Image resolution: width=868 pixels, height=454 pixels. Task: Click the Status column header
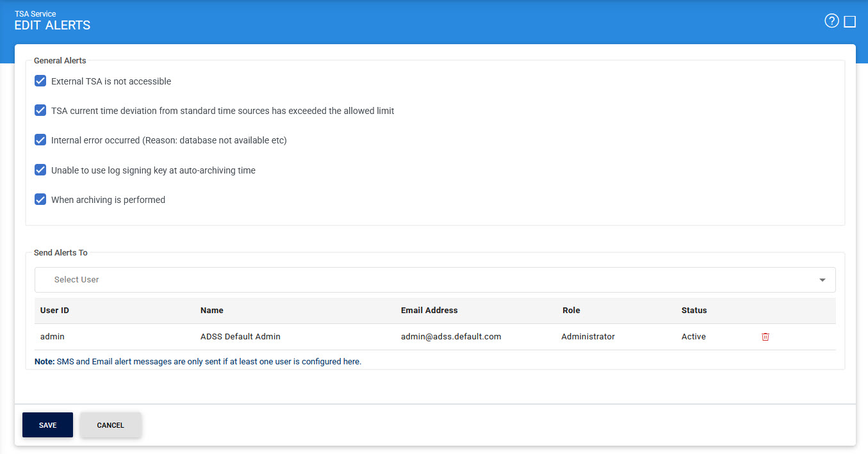point(694,311)
